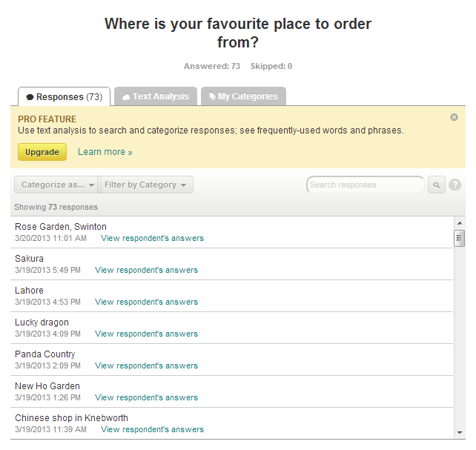Click the '3/19/2013 2:09 PM' timestamp
The width and height of the screenshot is (476, 450).
pos(47,365)
